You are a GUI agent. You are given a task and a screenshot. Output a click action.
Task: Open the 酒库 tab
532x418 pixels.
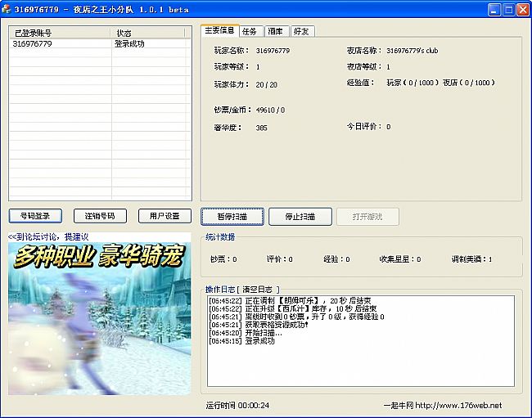coord(277,31)
